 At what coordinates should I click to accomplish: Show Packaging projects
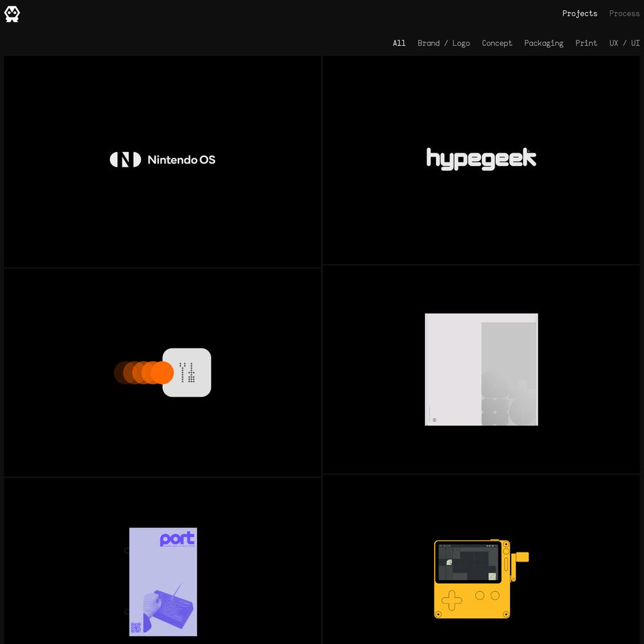544,43
